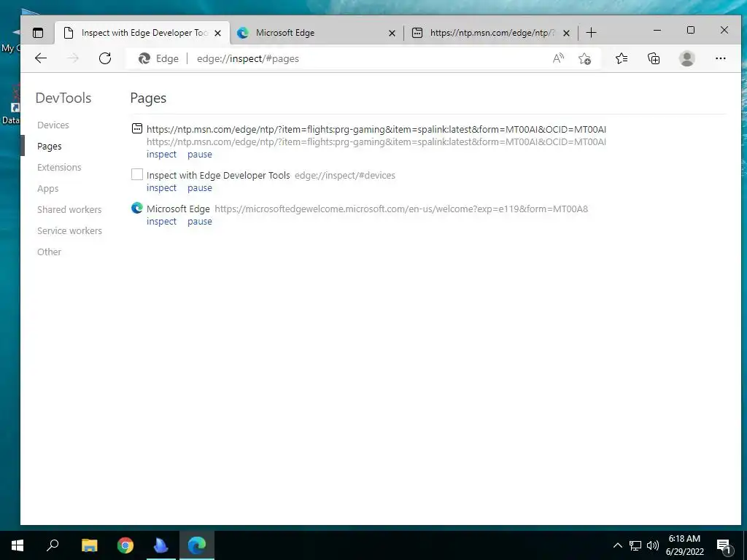
Task: Open Shared workers in the DevTools sidebar
Action: (x=69, y=209)
